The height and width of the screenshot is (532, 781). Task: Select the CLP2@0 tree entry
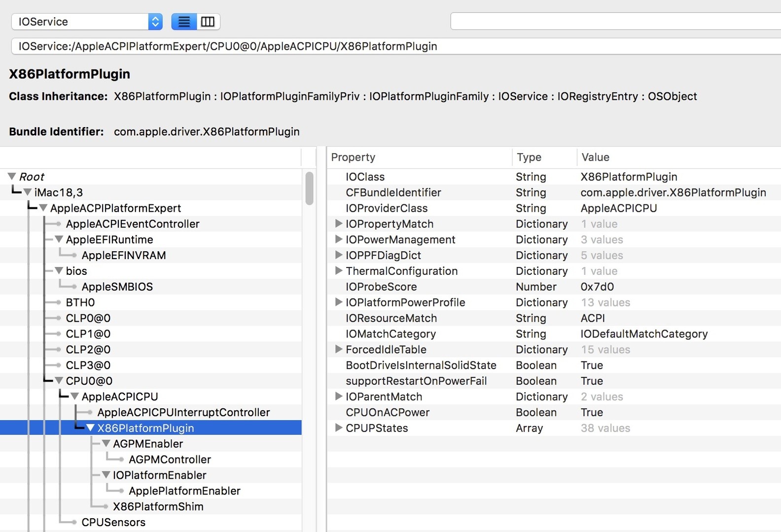point(88,350)
